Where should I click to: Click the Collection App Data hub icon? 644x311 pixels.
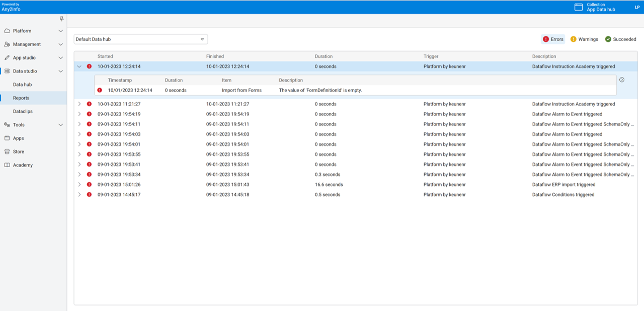coord(579,7)
